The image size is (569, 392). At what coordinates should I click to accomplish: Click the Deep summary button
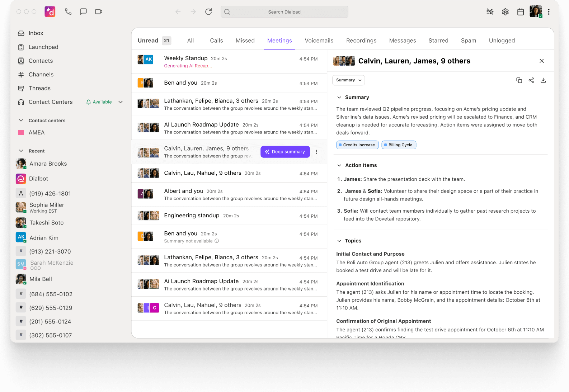[x=285, y=152]
